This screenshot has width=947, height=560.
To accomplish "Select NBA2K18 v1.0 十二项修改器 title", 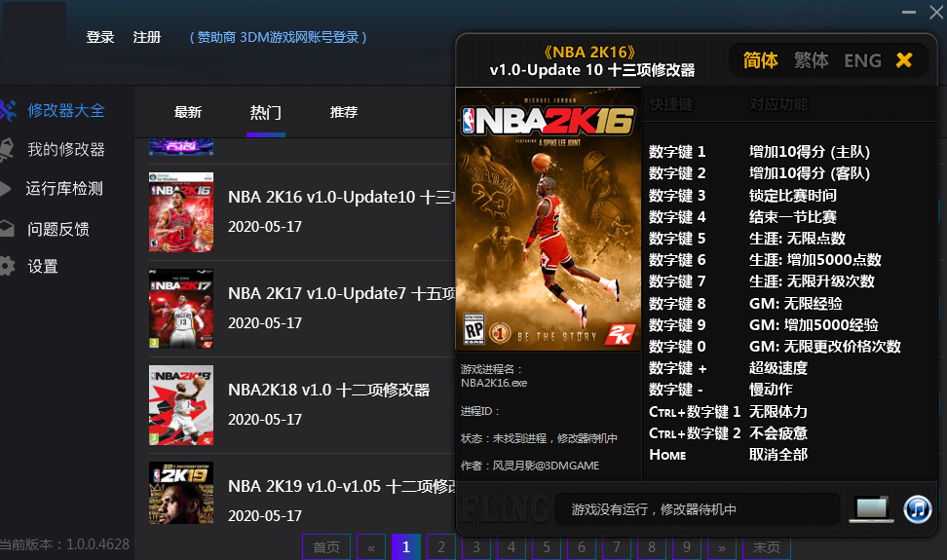I will click(x=328, y=390).
